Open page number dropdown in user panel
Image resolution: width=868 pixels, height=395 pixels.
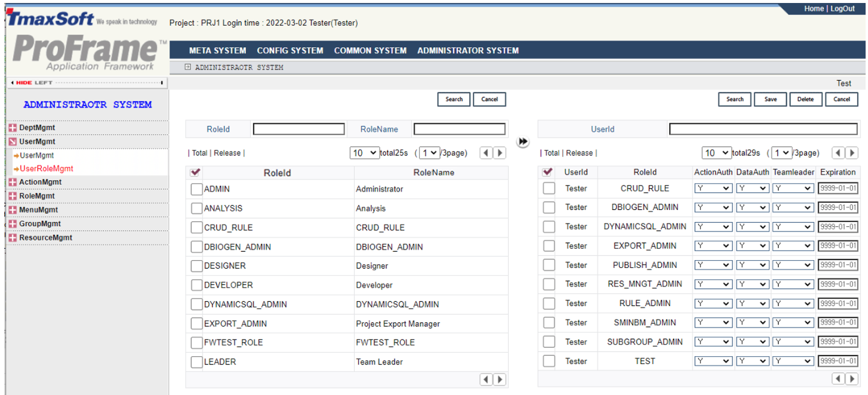(782, 153)
